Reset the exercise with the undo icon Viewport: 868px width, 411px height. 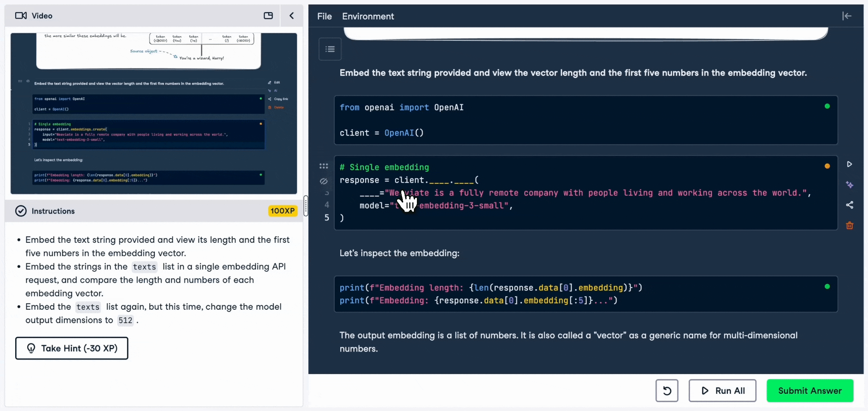[667, 390]
